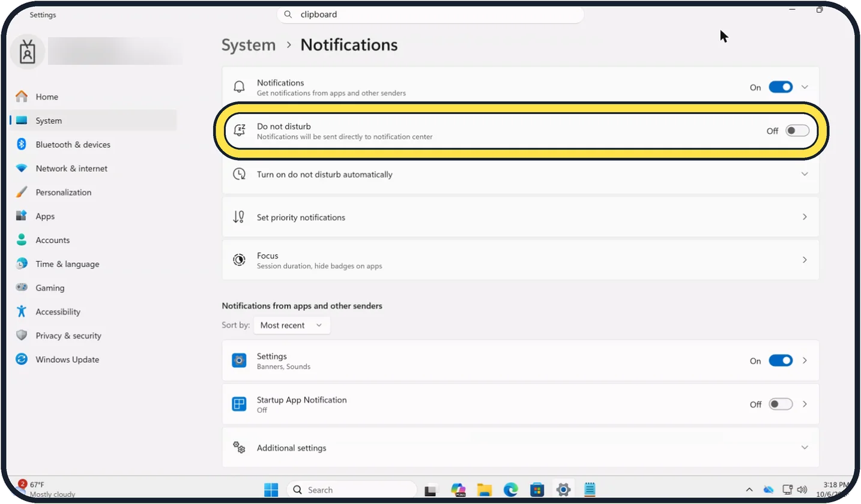Show hidden tray icons chevron
This screenshot has height=504, width=861.
(x=749, y=490)
